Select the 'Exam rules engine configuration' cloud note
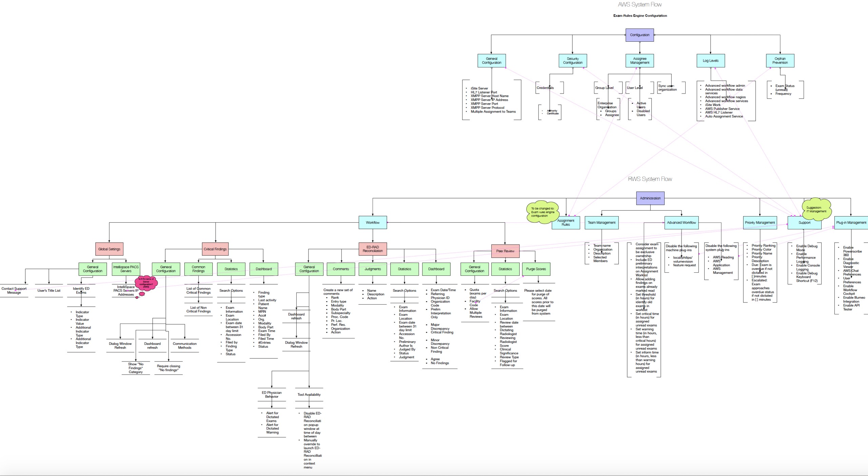This screenshot has width=868, height=476. 542,212
